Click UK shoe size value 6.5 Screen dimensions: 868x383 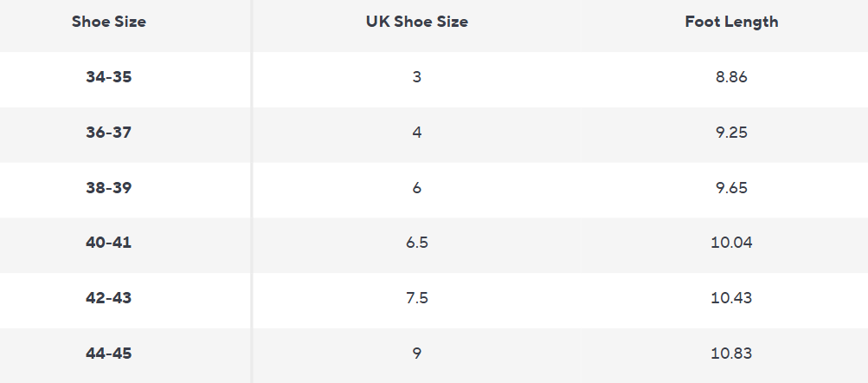pyautogui.click(x=416, y=243)
